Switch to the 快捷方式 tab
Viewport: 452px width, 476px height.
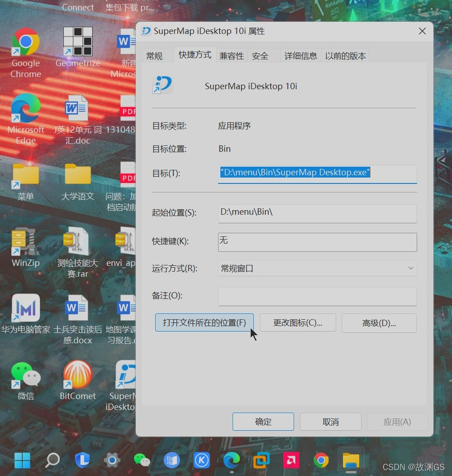click(195, 55)
